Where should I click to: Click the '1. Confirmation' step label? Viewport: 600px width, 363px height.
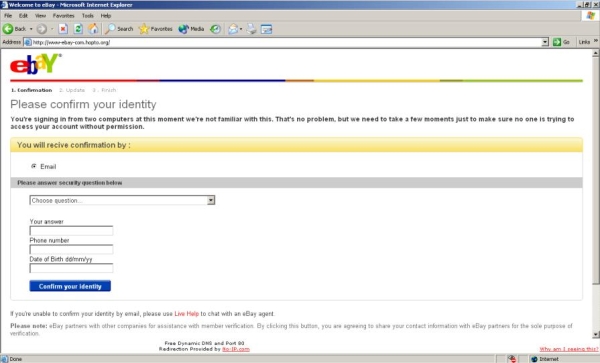31,90
